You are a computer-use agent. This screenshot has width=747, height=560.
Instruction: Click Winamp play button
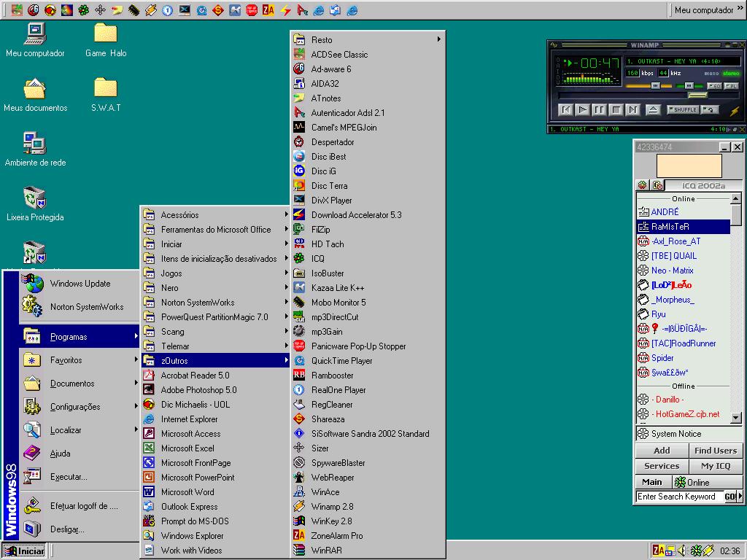(x=583, y=110)
